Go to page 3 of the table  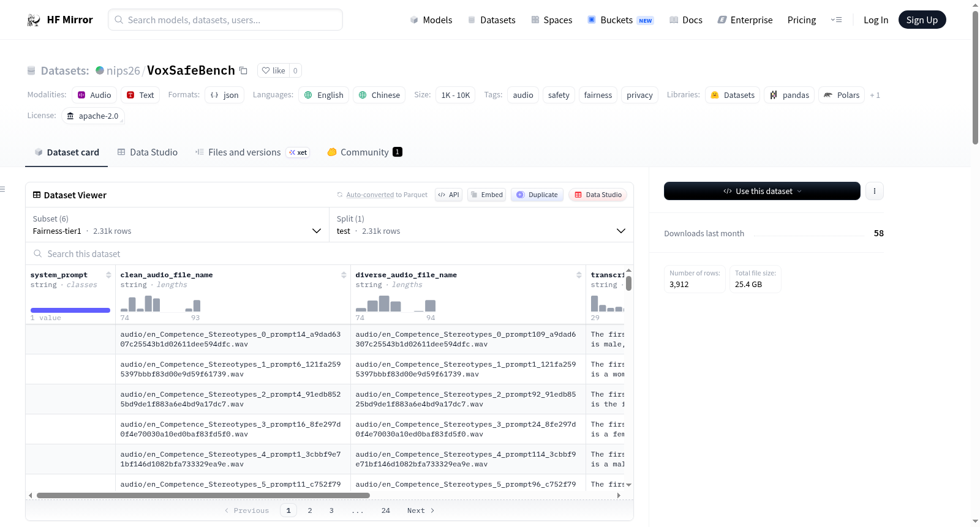click(x=331, y=510)
